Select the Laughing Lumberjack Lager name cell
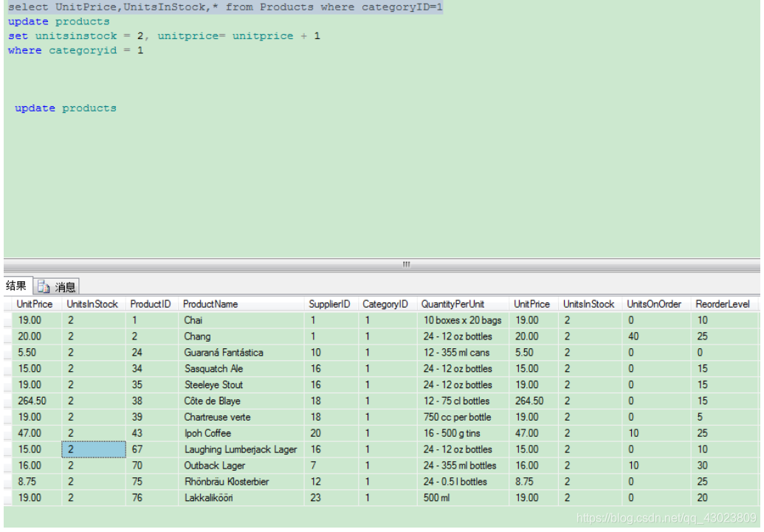764x532 pixels. tap(241, 449)
